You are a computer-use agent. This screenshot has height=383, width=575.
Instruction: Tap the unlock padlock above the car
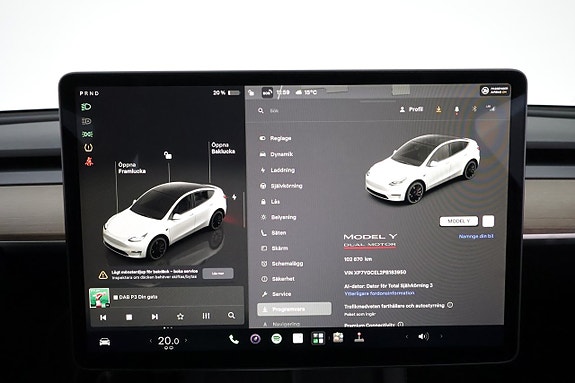click(168, 155)
